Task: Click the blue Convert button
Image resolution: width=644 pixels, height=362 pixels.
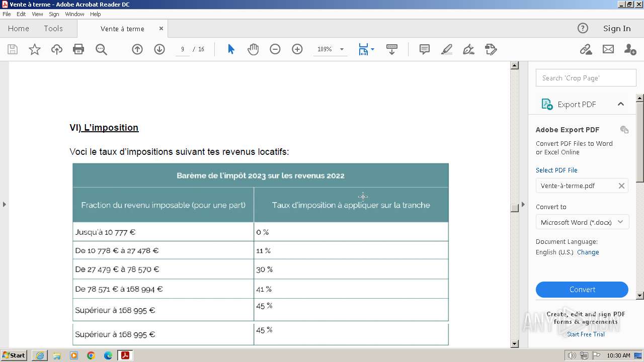Action: point(582,290)
